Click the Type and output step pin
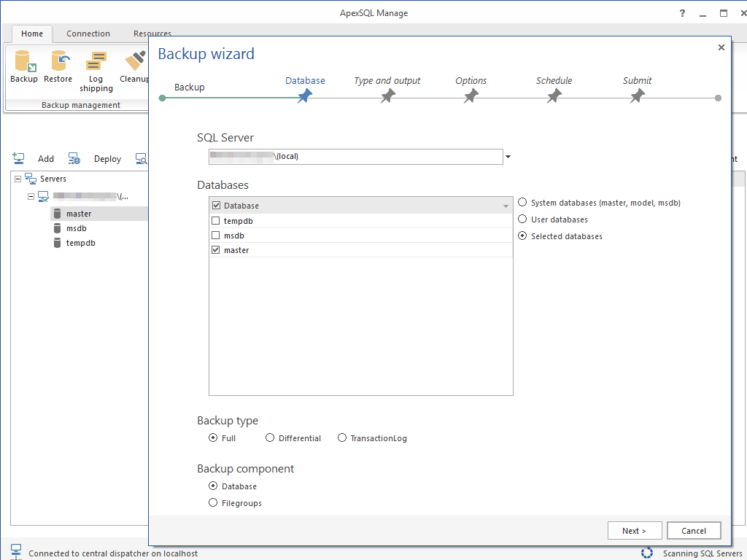 (388, 96)
